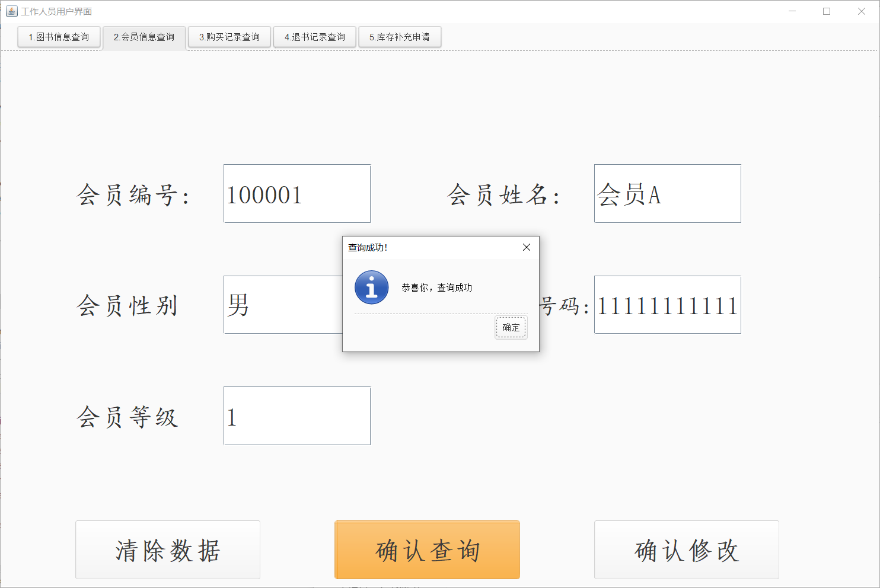This screenshot has height=588, width=880.
Task: Click the 确认修改 button
Action: [687, 549]
